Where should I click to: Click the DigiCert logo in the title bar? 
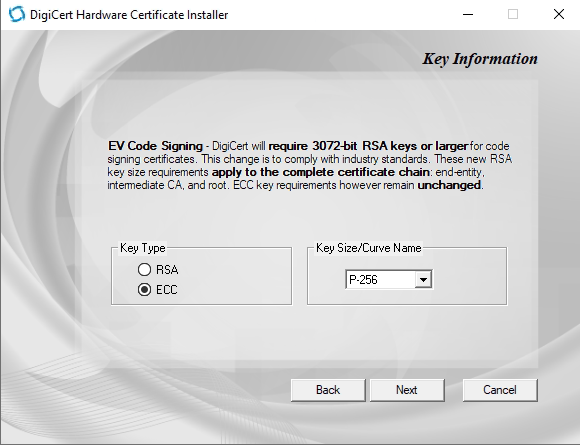coord(17,14)
